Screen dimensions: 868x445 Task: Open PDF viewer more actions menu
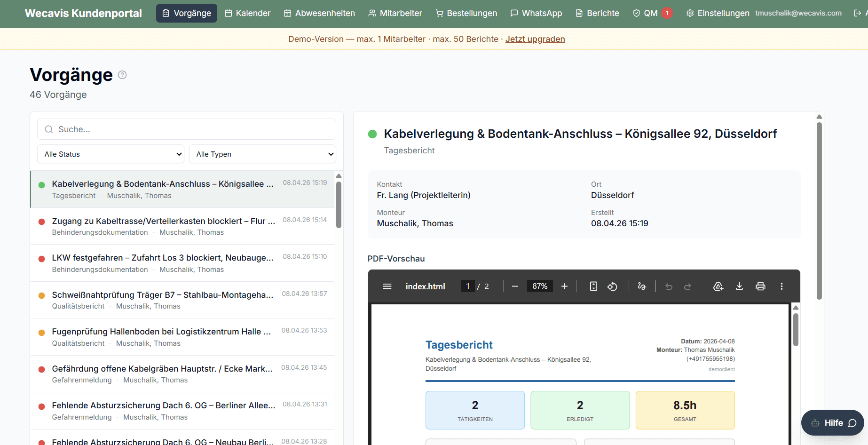[x=781, y=286]
